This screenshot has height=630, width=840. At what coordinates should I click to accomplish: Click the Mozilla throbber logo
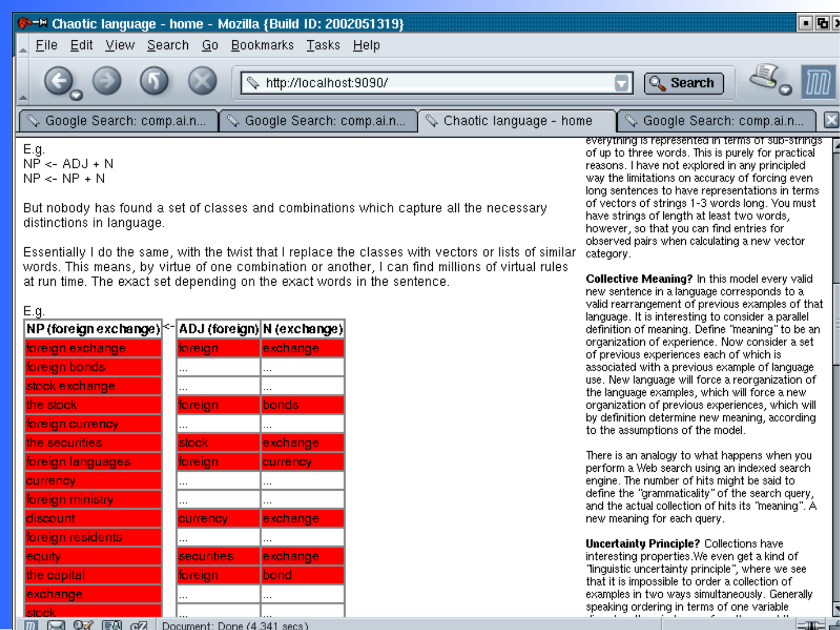[x=818, y=82]
